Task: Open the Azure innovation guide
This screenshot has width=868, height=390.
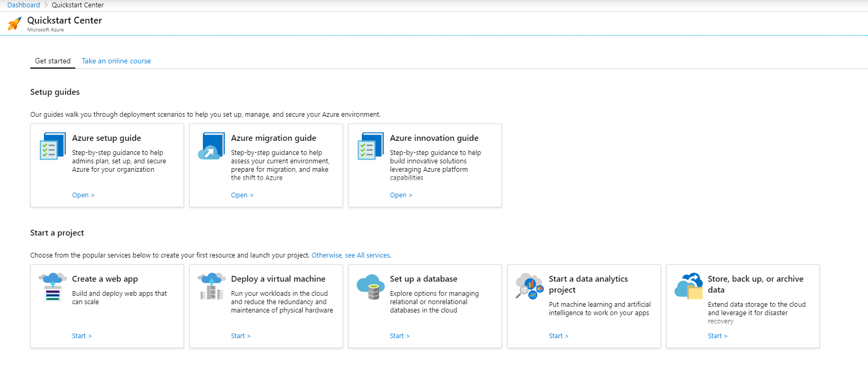Action: (x=401, y=195)
